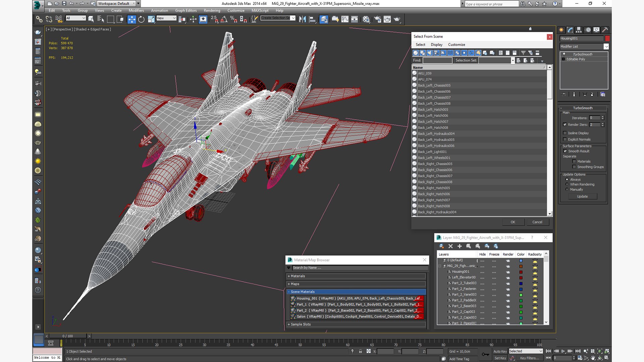Image resolution: width=644 pixels, height=362 pixels.
Task: Click the Unlink Selection tool
Action: (x=49, y=19)
